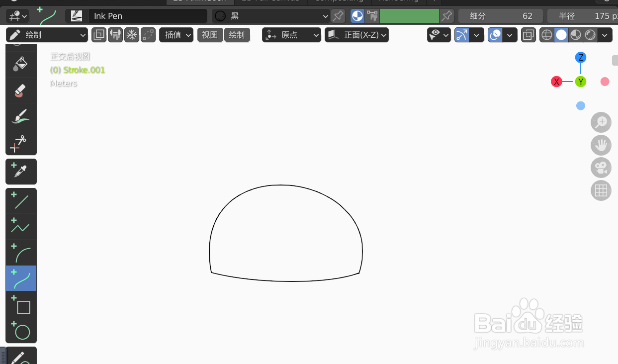Switch to Rendered viewport shading

(590, 35)
